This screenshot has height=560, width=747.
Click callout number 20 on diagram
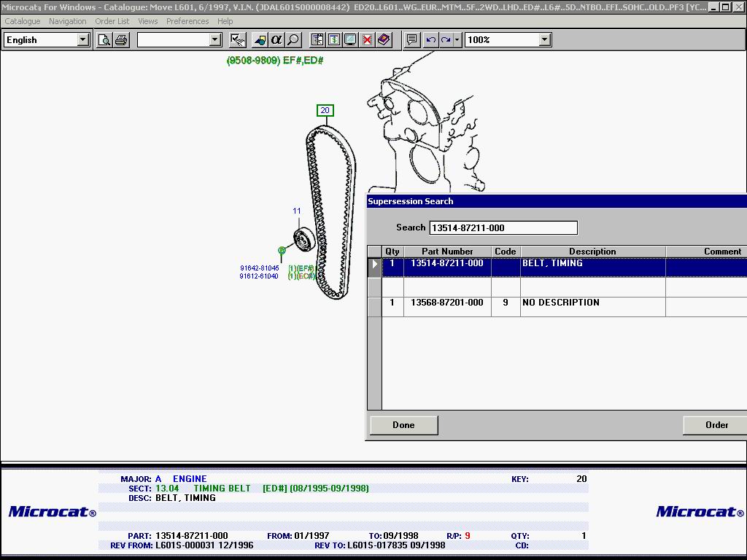(325, 111)
